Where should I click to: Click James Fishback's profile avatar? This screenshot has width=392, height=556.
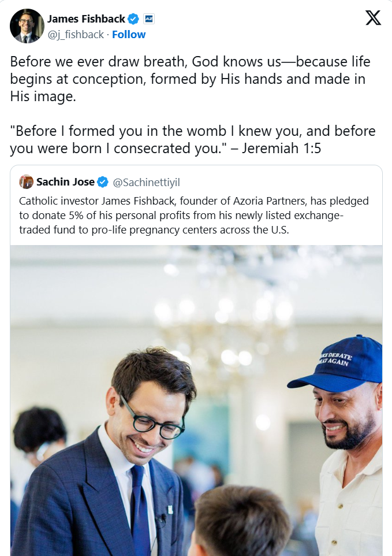(x=27, y=27)
